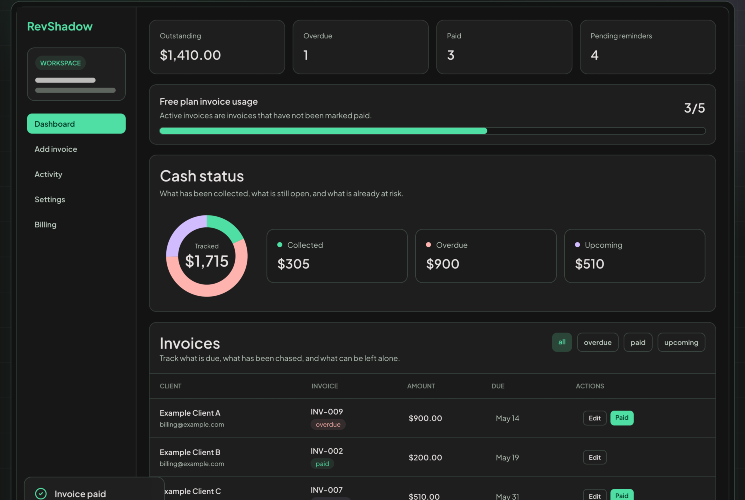Image resolution: width=745 pixels, height=500 pixels.
Task: Select the 'all' invoice filter
Action: 562,342
